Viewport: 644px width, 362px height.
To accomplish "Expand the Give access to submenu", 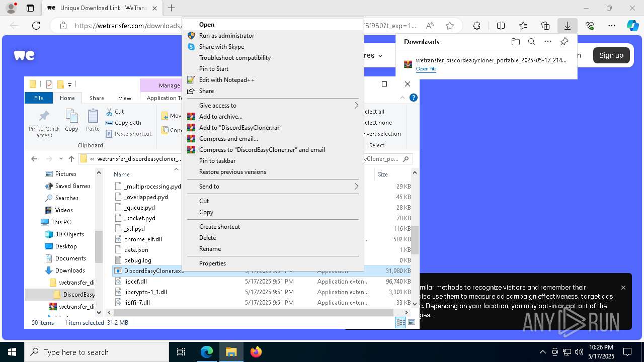I will click(273, 105).
